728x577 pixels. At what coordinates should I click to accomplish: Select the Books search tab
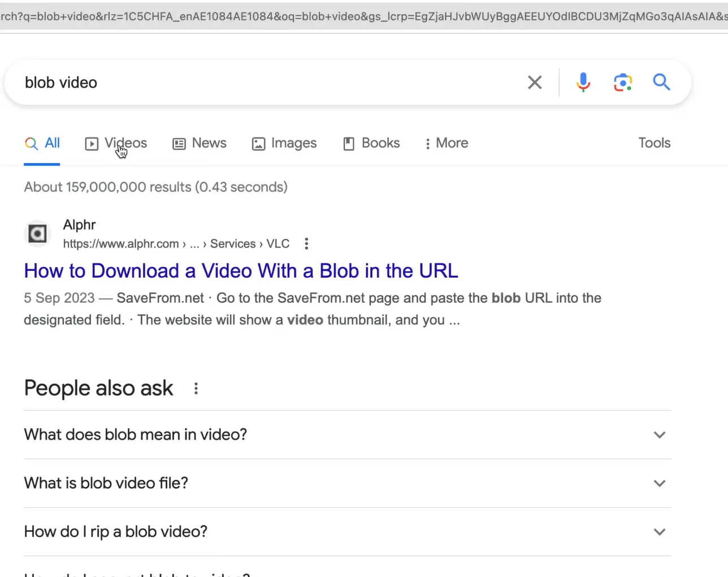coord(371,144)
